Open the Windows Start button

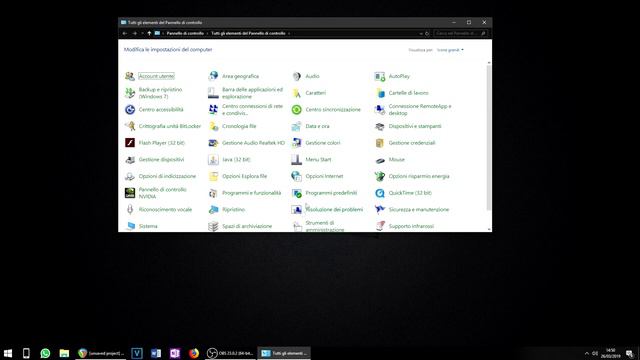[8, 353]
